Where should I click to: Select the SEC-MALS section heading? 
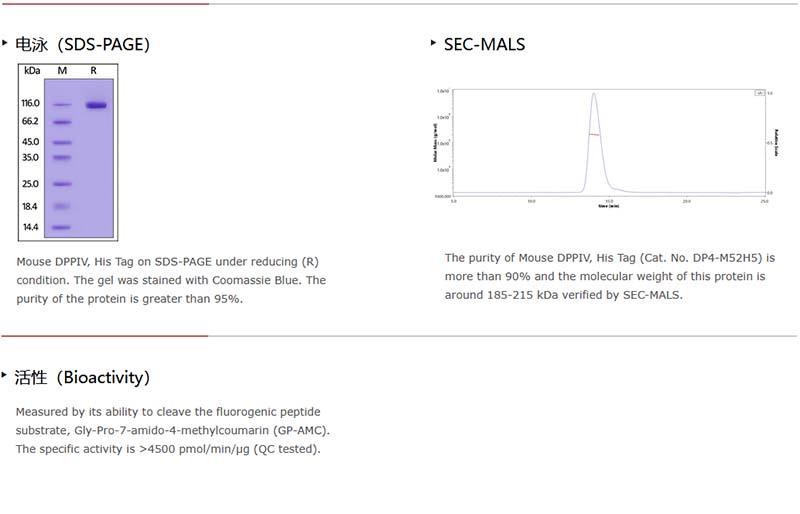pos(484,44)
